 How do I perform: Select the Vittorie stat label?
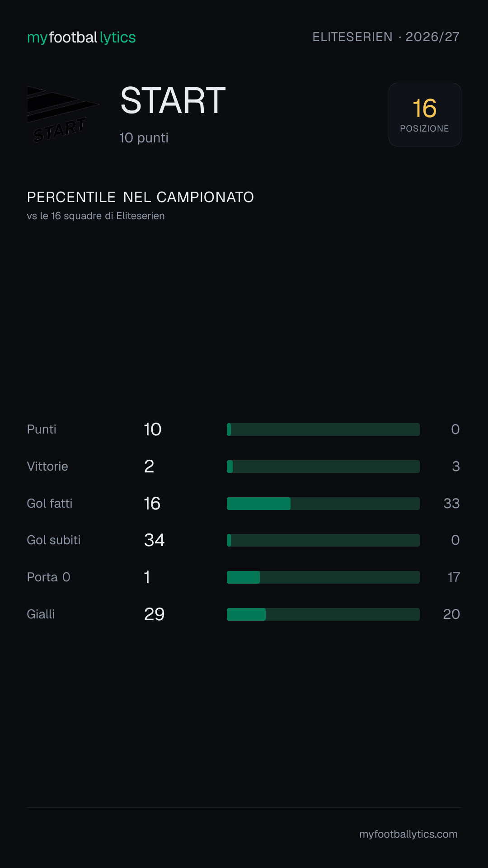pos(47,467)
